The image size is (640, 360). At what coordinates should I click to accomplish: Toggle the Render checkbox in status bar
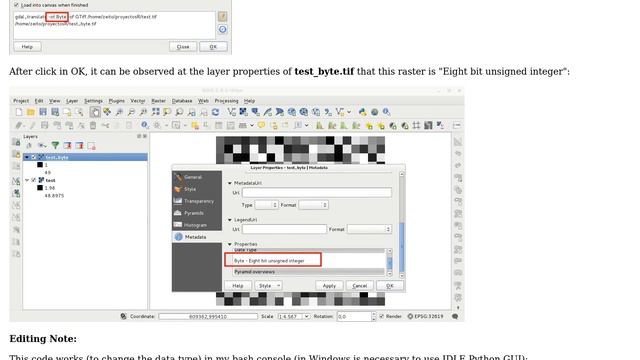pyautogui.click(x=382, y=316)
